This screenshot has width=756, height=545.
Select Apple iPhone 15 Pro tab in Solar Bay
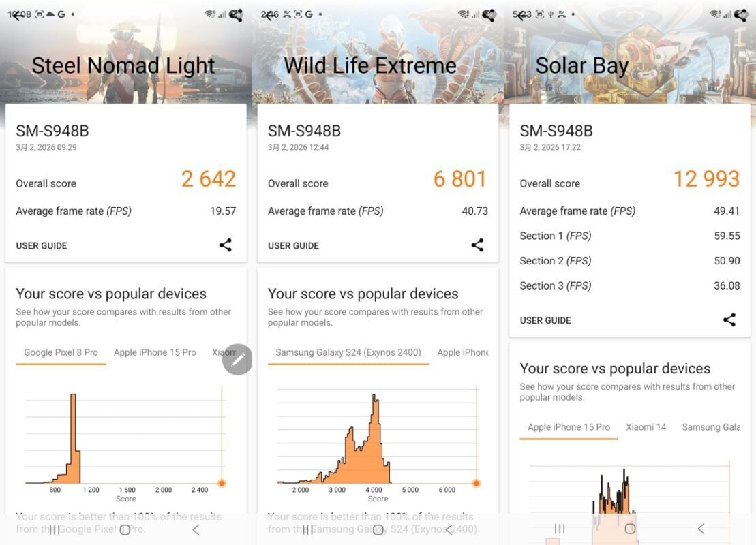coord(569,427)
